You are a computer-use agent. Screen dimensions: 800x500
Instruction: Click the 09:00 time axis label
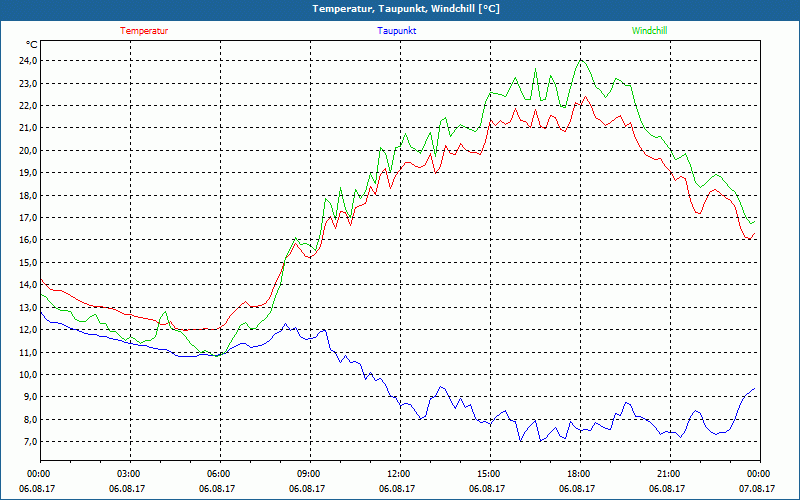point(310,474)
